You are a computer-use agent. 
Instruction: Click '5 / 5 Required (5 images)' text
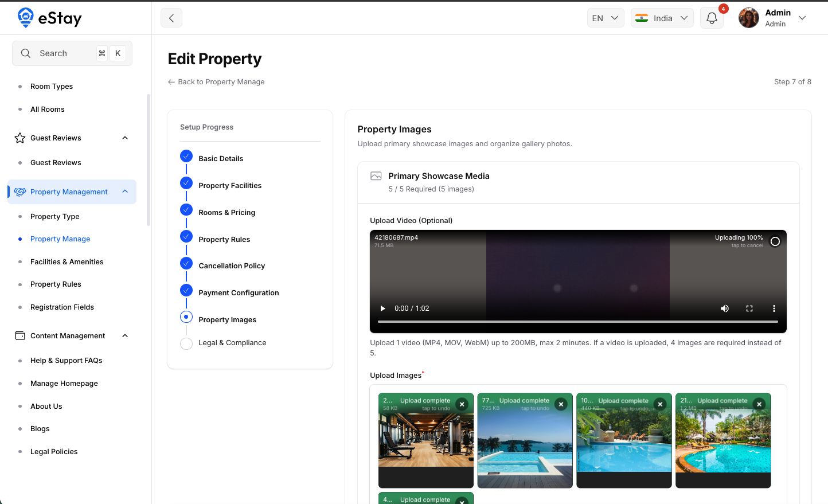click(x=431, y=189)
